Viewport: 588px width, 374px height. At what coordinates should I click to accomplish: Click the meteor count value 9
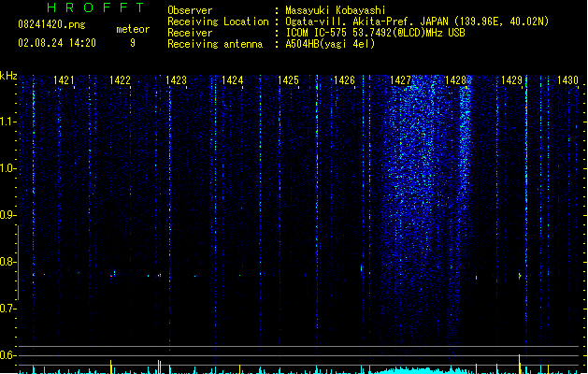click(x=133, y=43)
